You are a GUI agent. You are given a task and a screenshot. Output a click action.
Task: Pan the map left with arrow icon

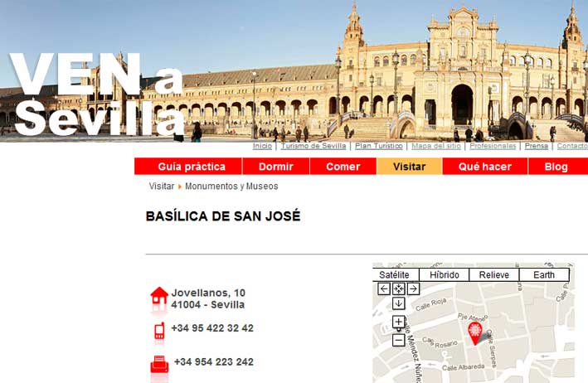click(x=384, y=289)
